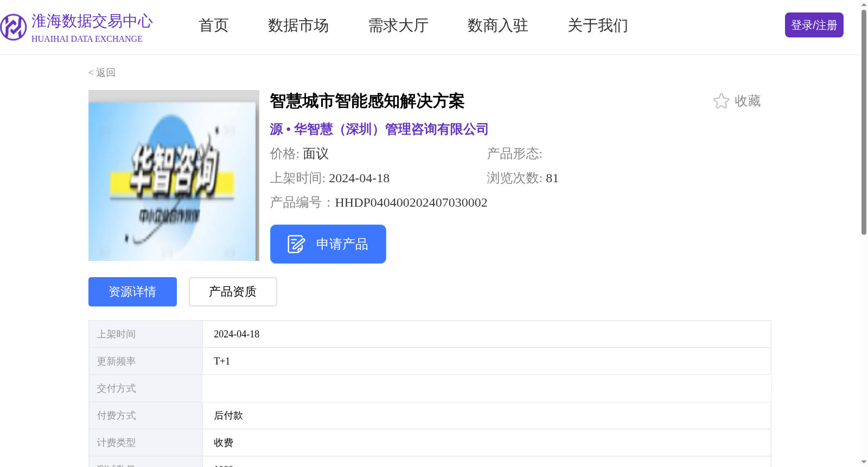Select product number HHDP040400202407030002

click(411, 202)
